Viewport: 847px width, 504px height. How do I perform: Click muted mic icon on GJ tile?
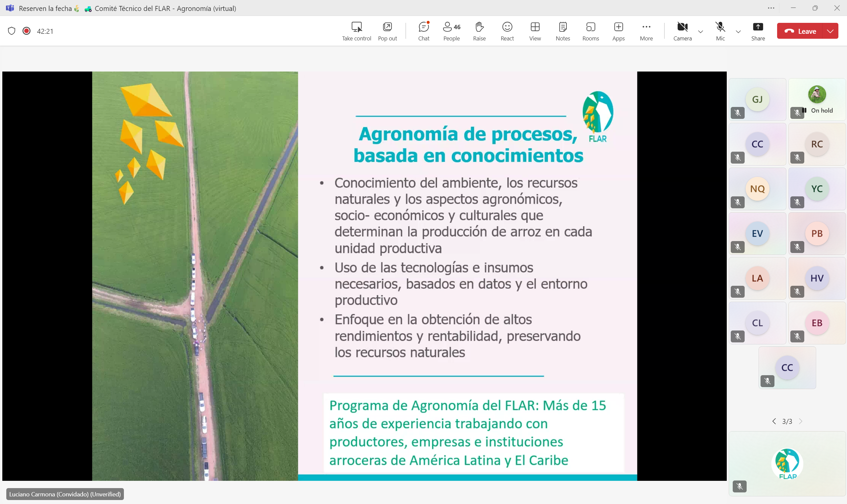738,113
